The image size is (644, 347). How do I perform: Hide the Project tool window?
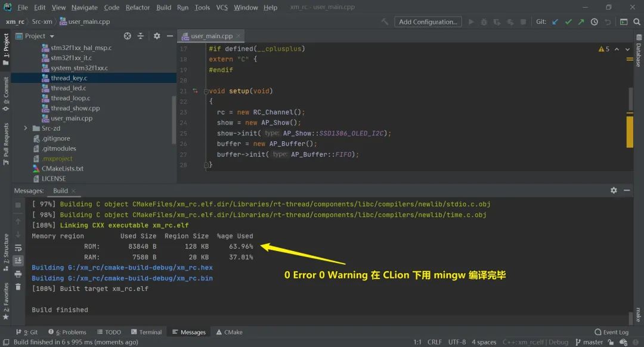(169, 36)
